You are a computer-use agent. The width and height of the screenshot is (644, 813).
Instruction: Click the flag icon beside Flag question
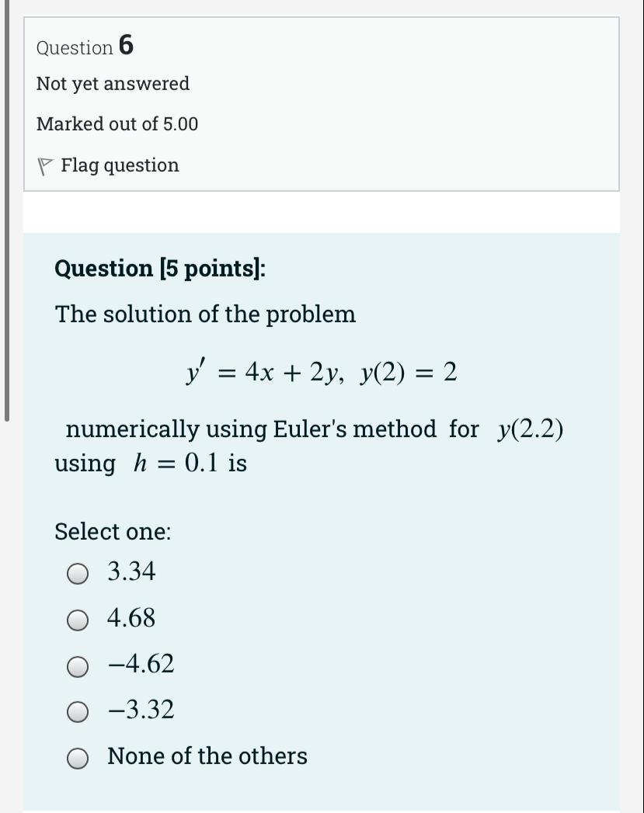[x=44, y=165]
